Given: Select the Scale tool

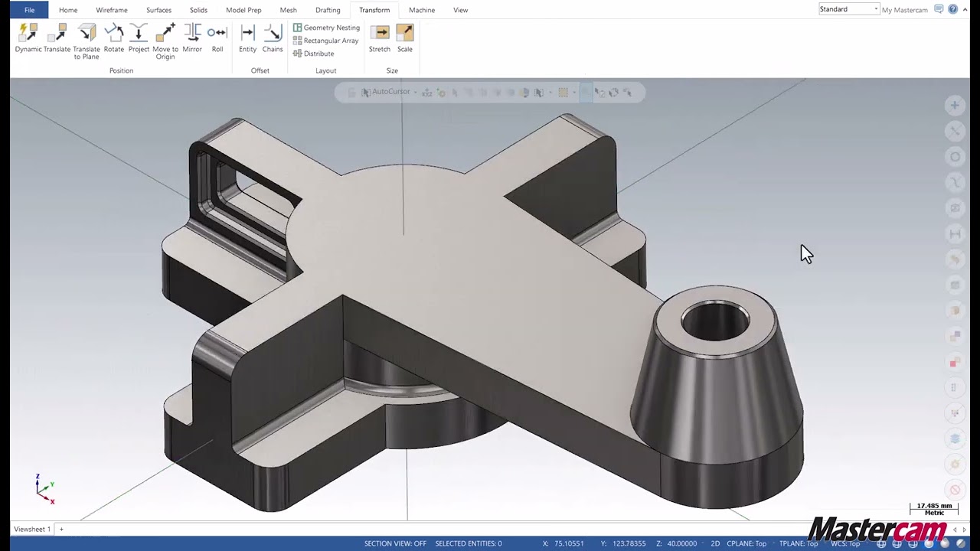Looking at the screenshot, I should point(405,38).
